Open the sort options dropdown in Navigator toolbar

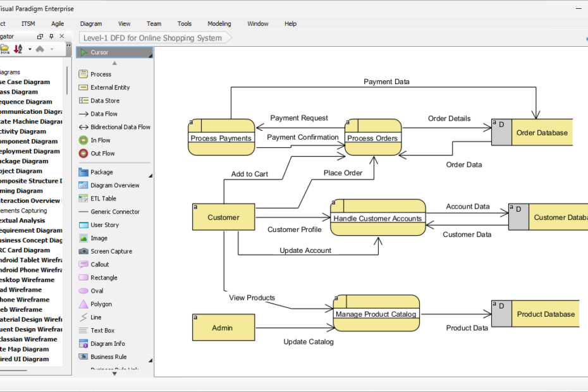[30, 49]
